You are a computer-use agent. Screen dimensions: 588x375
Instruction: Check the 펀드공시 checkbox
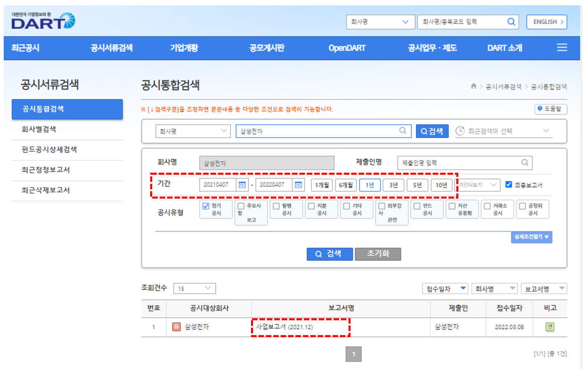pos(417,206)
